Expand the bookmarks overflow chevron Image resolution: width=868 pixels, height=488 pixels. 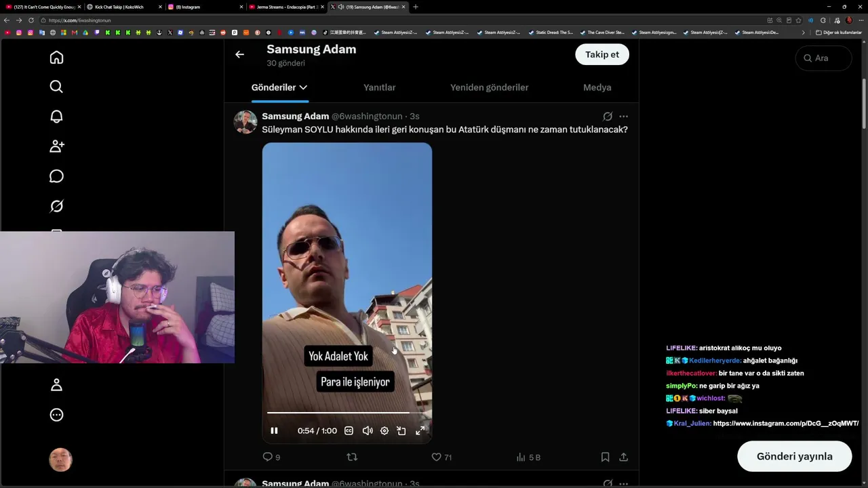804,33
